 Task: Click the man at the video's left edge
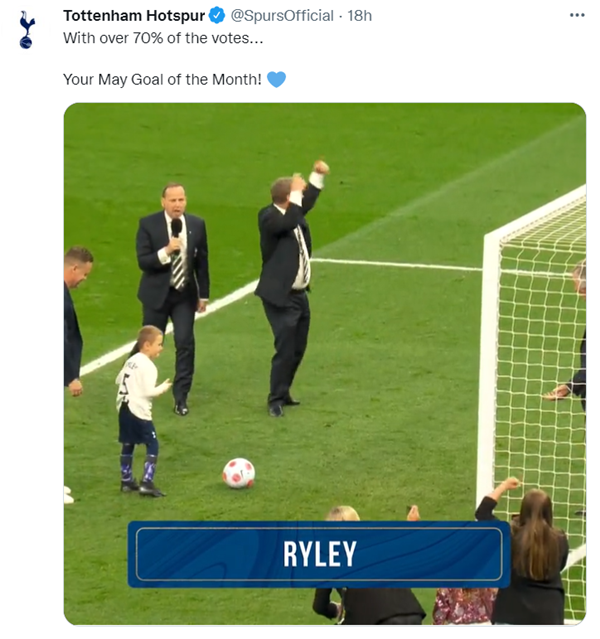76,322
